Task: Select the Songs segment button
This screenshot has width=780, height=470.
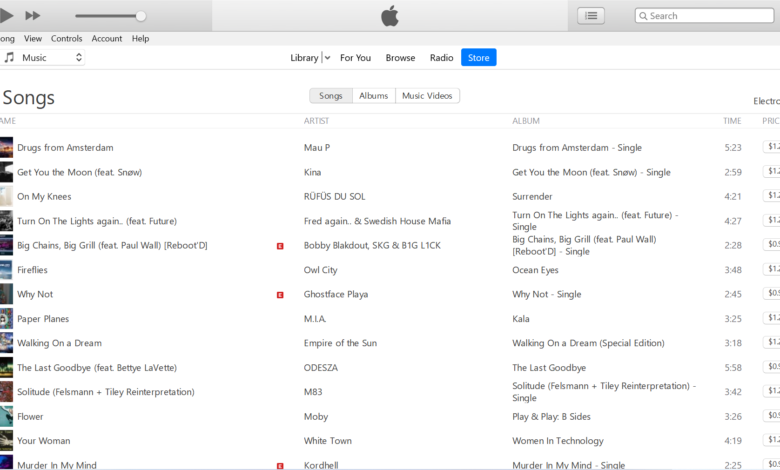Action: tap(331, 95)
